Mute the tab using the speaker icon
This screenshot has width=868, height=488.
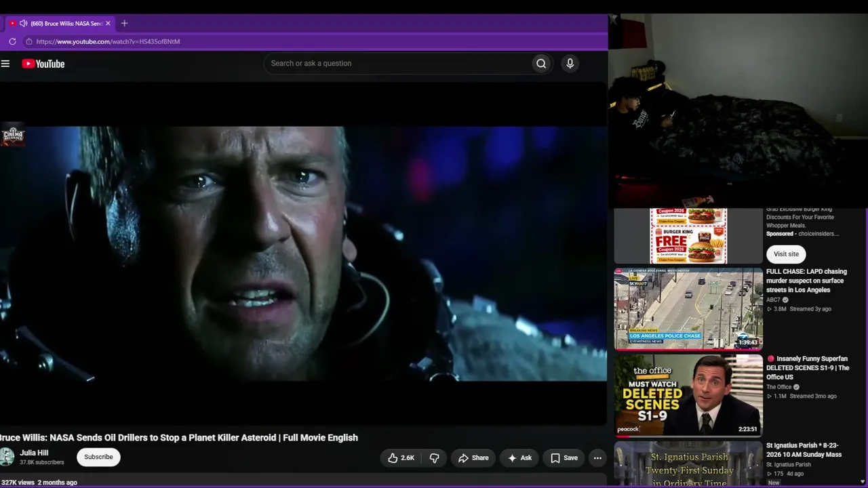24,23
